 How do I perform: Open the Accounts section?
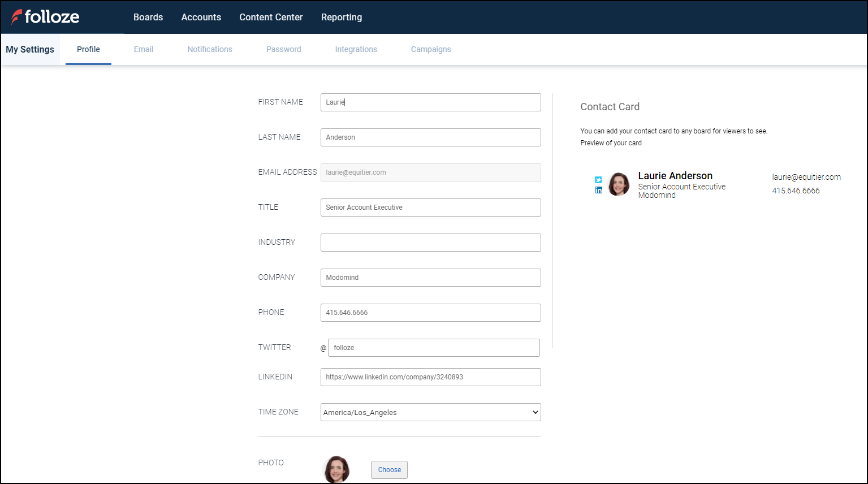(x=201, y=17)
